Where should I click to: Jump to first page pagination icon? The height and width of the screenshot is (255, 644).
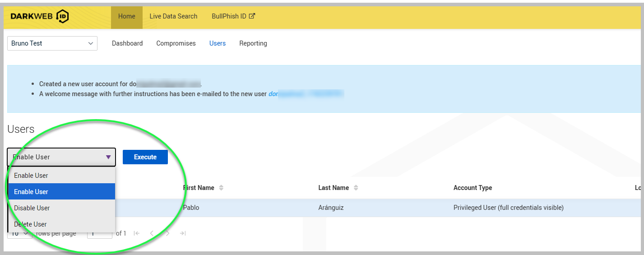coord(137,233)
